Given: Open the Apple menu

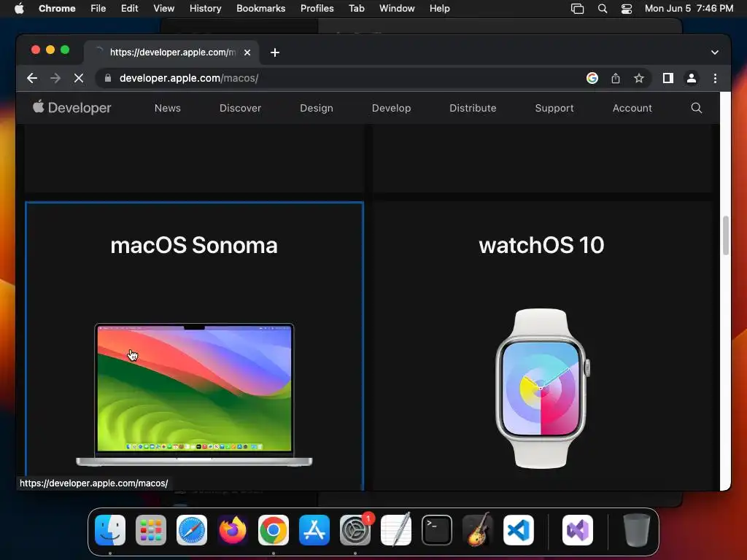Looking at the screenshot, I should [19, 9].
